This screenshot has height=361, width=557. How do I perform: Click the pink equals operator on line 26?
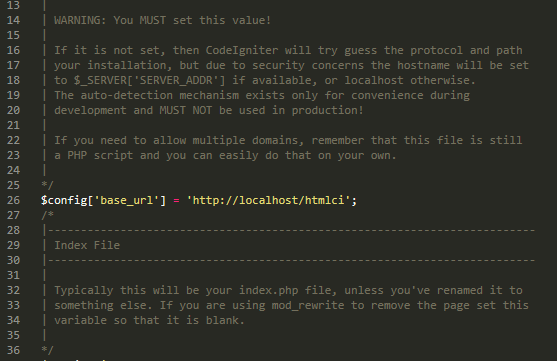tap(176, 201)
